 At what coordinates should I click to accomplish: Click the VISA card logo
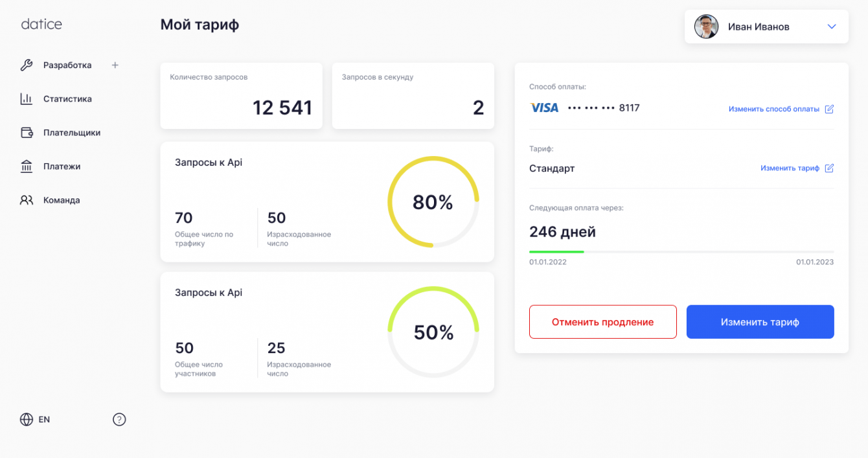tap(544, 108)
